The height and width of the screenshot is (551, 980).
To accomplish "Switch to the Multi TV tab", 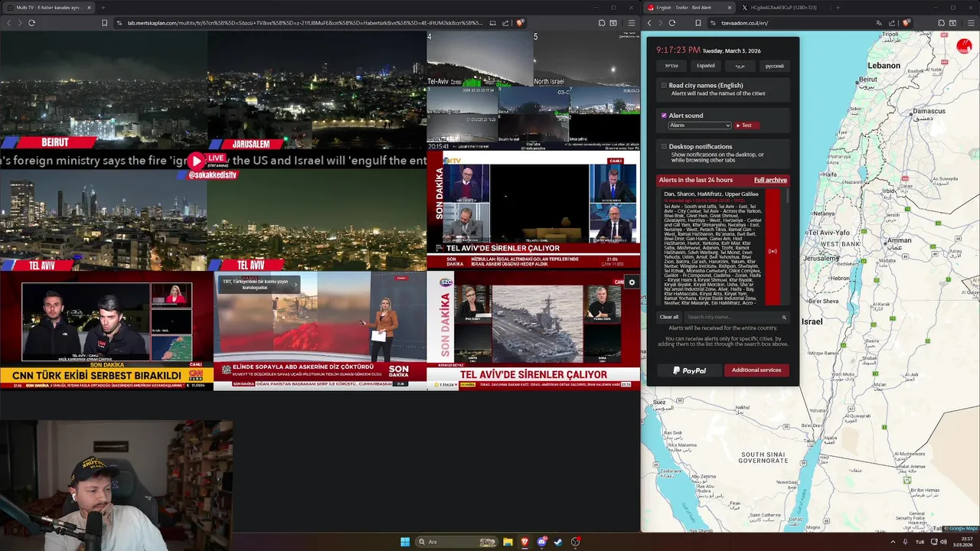I will [x=47, y=8].
